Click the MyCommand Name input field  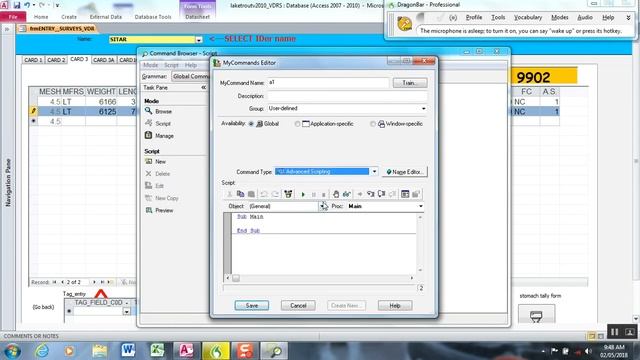[x=328, y=82]
